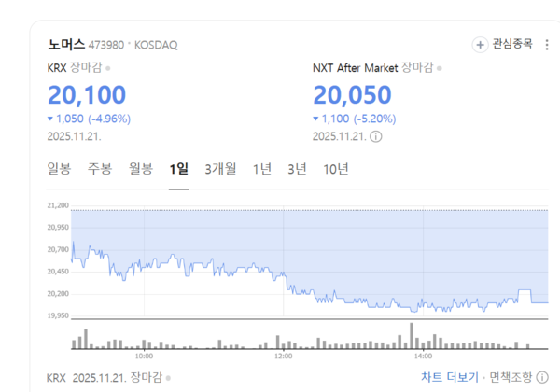Screen dimensions: 560x392
Task: Select the 3개월 chart range
Action: 220,169
